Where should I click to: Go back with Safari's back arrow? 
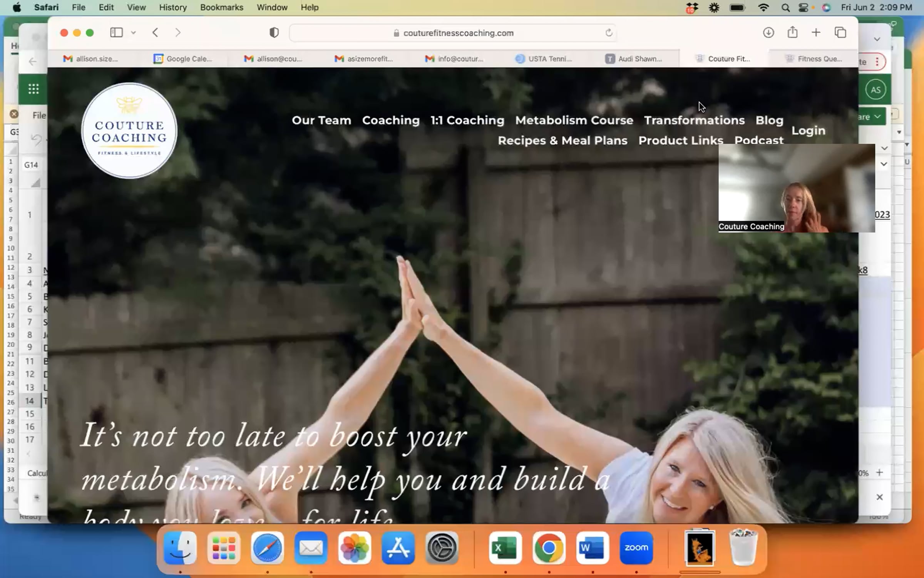pos(156,33)
